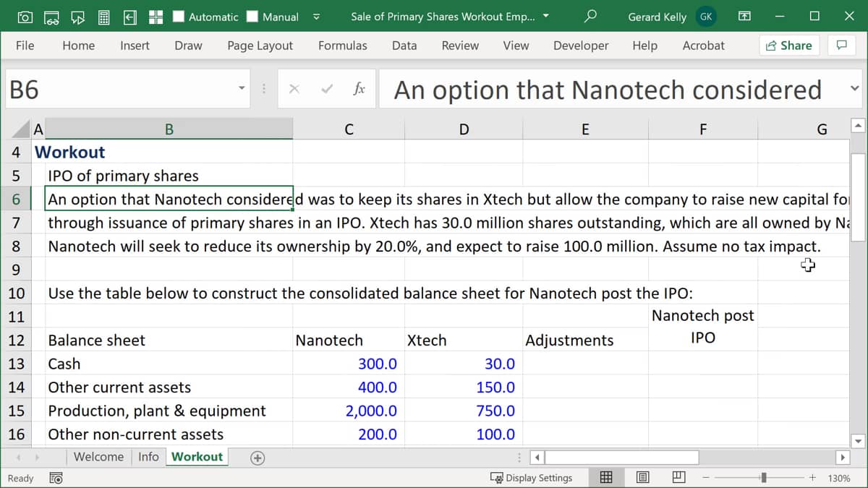868x488 pixels.
Task: Switch to Page Break Preview icon
Action: (x=678, y=477)
